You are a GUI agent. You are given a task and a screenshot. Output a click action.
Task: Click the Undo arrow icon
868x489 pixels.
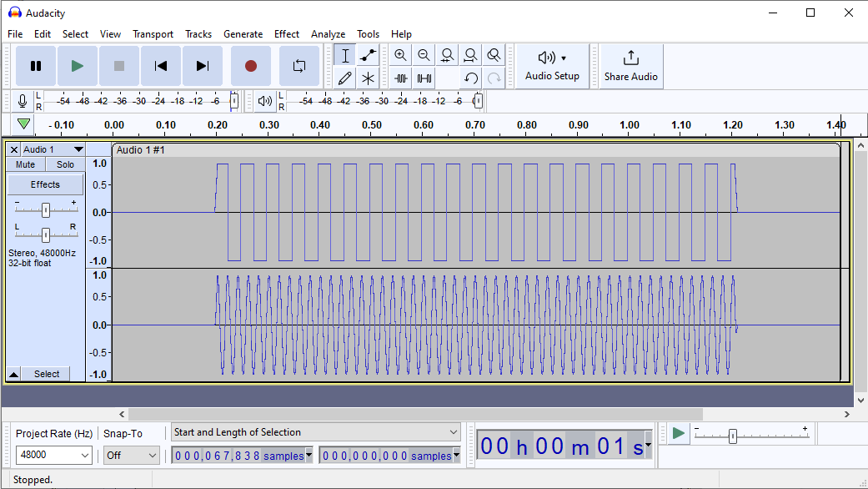[471, 78]
